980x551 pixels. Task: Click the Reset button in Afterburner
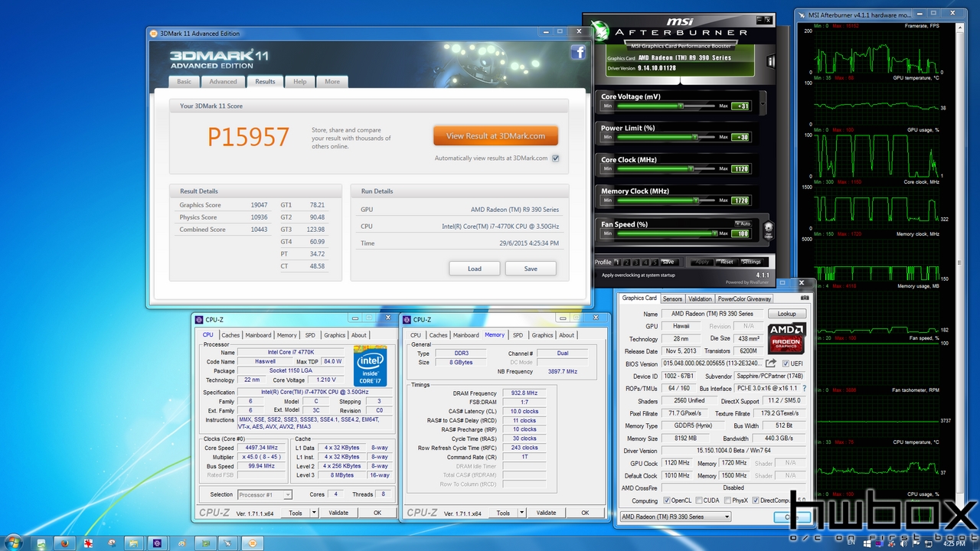(727, 262)
